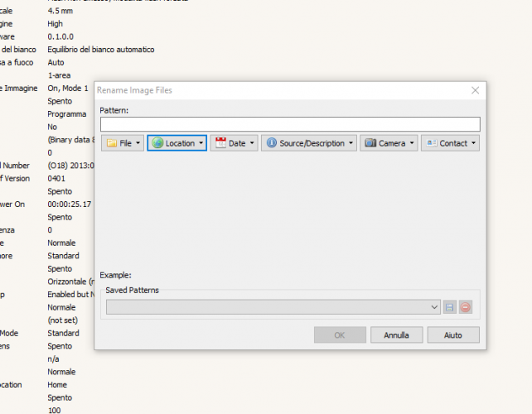Open the Contact dropdown arrow
This screenshot has height=414, width=532.
click(474, 143)
